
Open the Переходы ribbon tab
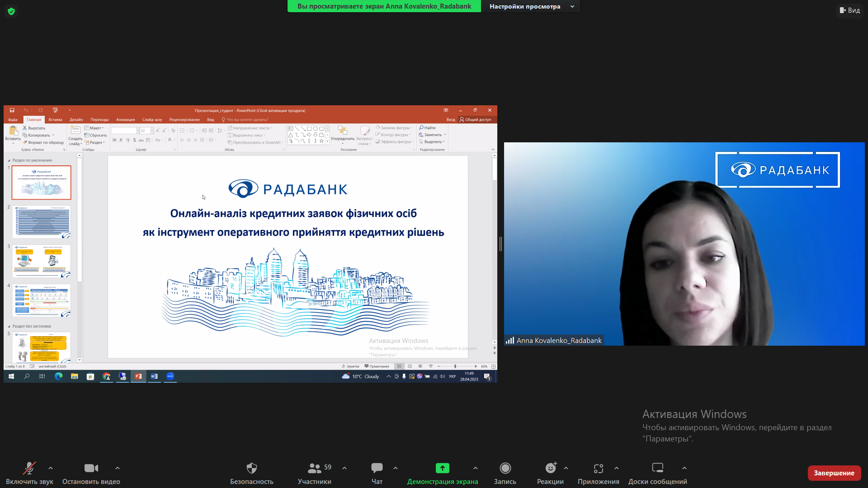click(99, 120)
